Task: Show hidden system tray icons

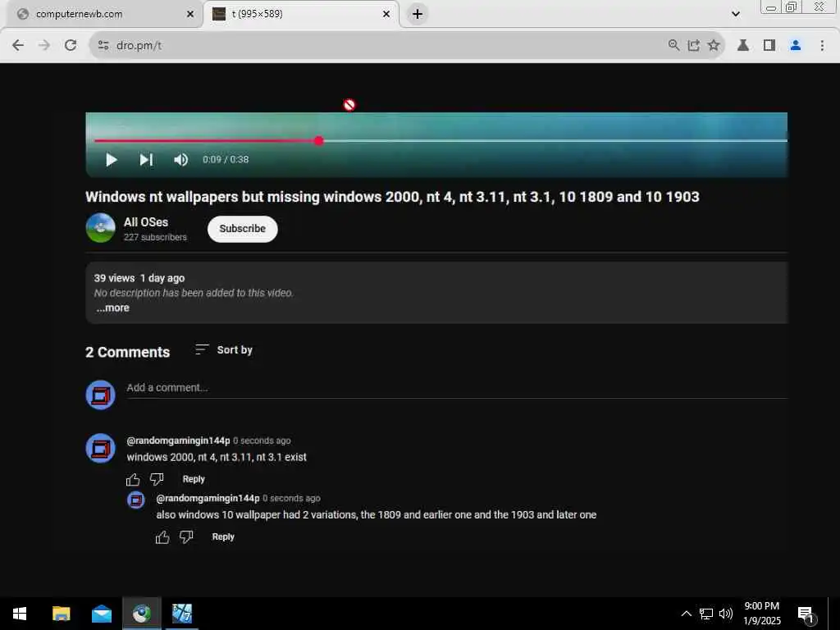Action: 687,614
